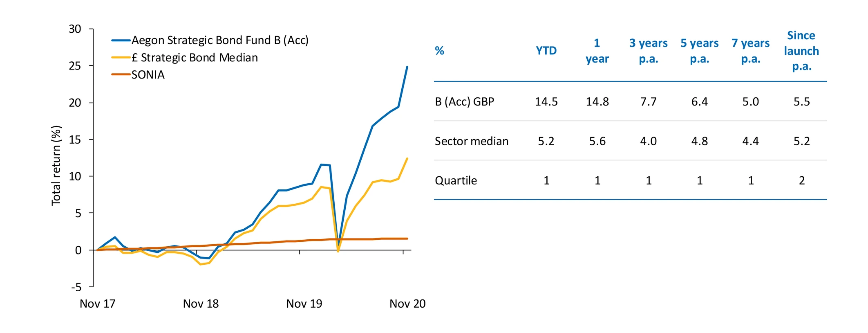Select the B (Acc) GBP row label
This screenshot has height=333, width=868.
pyautogui.click(x=464, y=101)
